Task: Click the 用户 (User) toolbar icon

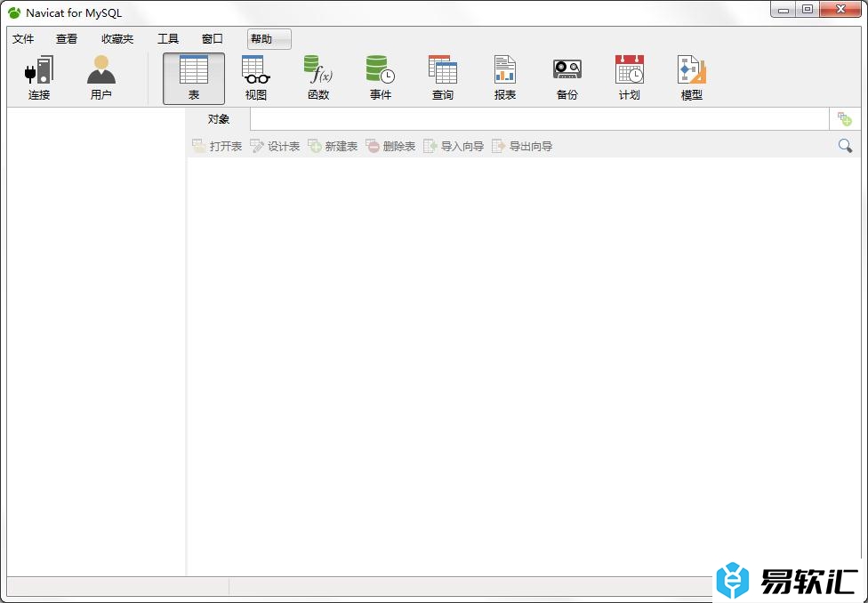Action: tap(100, 78)
